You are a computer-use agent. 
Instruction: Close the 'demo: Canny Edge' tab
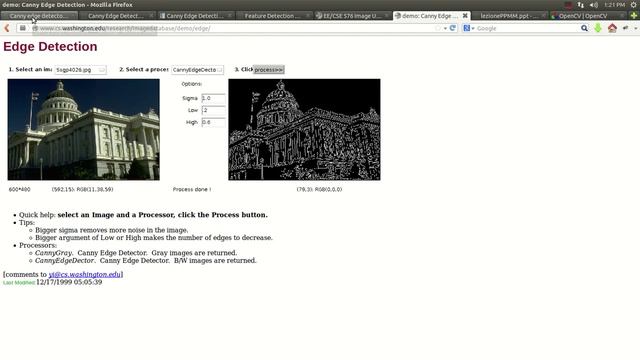[x=465, y=16]
